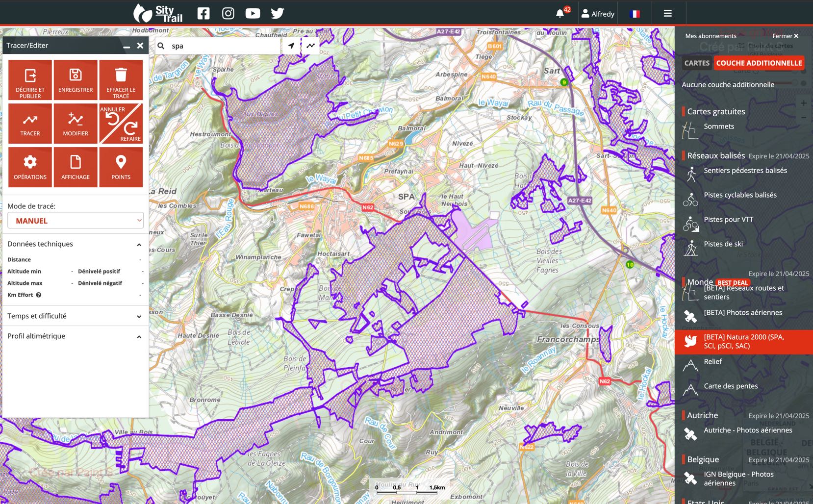This screenshot has width=813, height=504.
Task: Click Aucune couche additionnelle text
Action: click(x=728, y=84)
